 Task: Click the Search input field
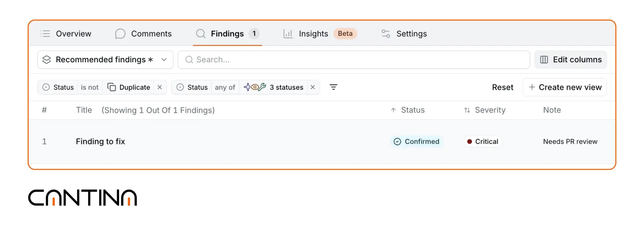click(354, 60)
